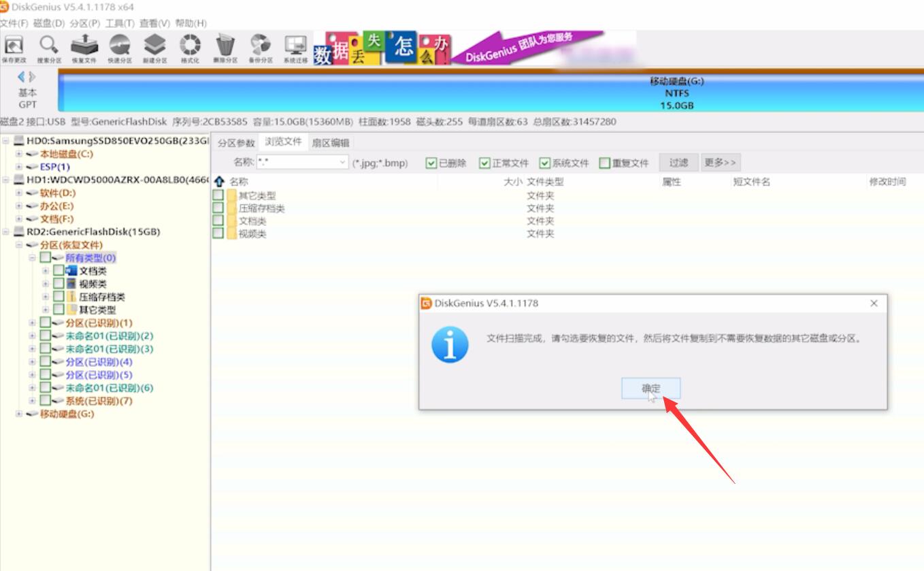924x571 pixels.
Task: Click the blue info icon in the dialog
Action: [450, 344]
